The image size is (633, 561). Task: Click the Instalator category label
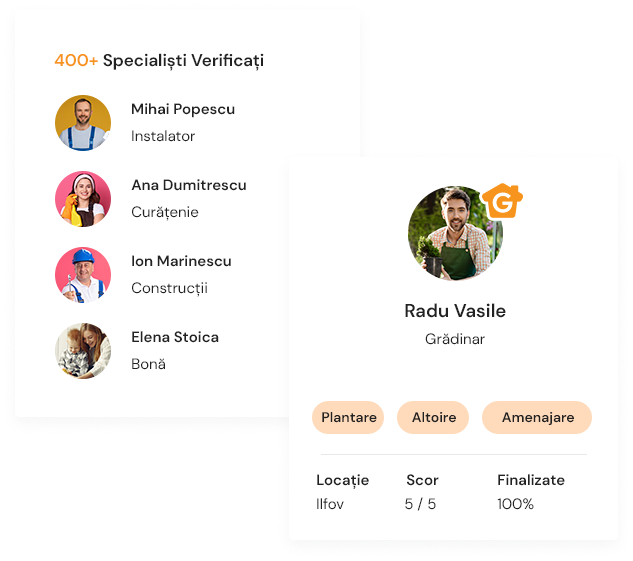(x=163, y=136)
